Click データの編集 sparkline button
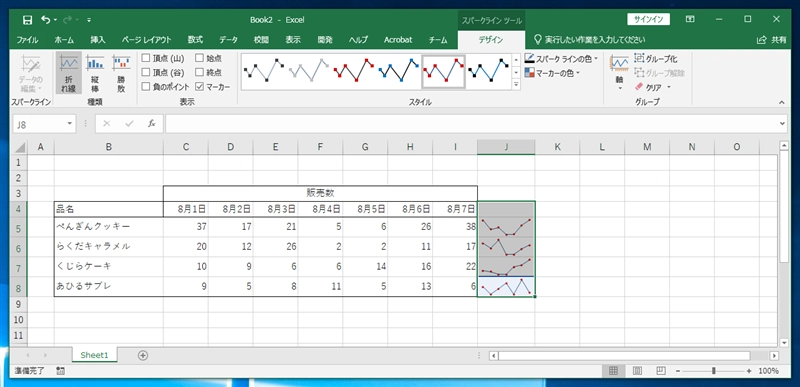This screenshot has height=387, width=800. pyautogui.click(x=31, y=73)
